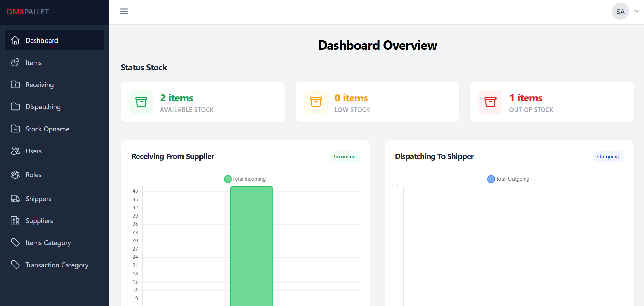Click the Shippers truck icon
Viewport: 644px width, 306px height.
[x=15, y=198]
